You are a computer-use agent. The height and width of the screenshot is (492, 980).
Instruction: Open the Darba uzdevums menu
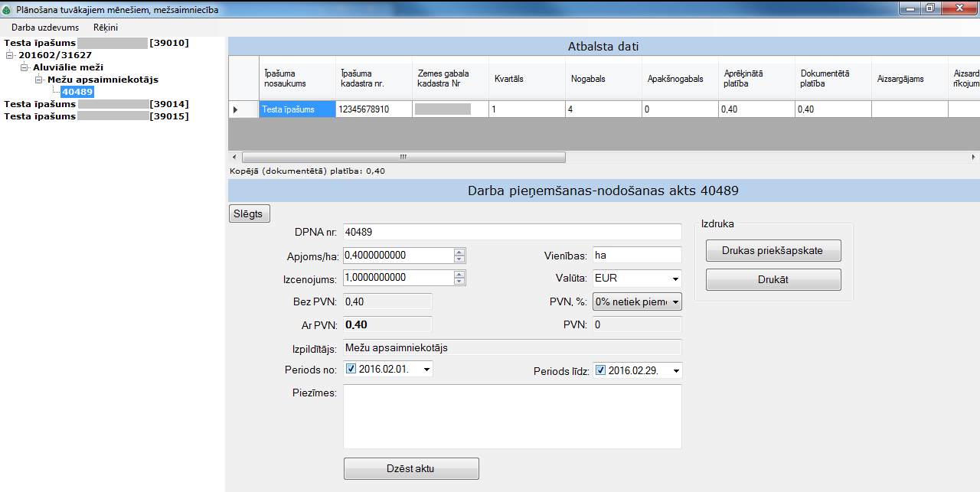coord(45,28)
